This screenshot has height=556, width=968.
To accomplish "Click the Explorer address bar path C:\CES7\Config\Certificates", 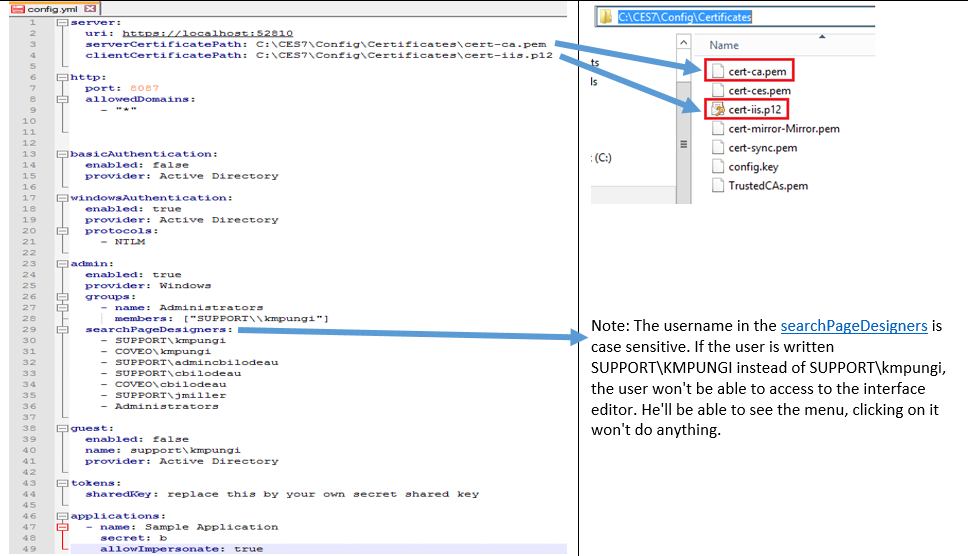I will click(x=685, y=17).
